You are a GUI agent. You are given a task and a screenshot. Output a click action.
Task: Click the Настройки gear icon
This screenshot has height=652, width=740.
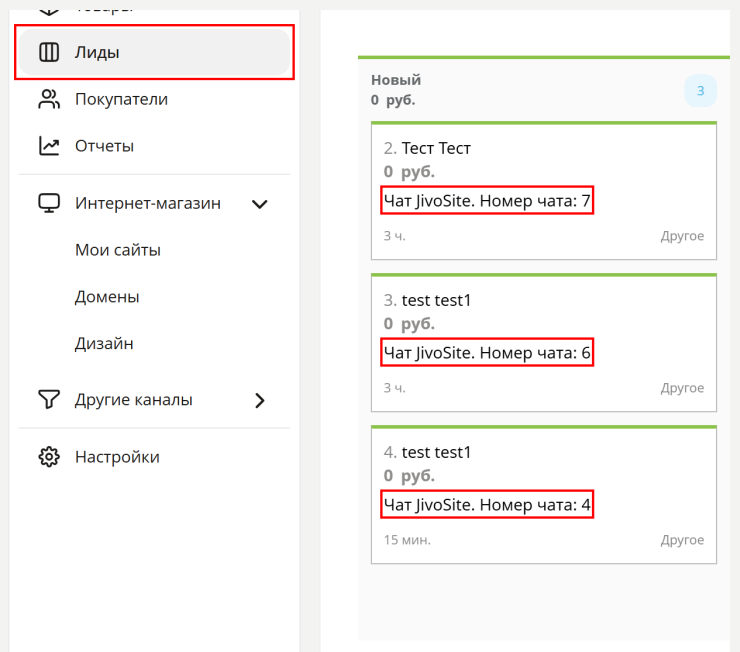tap(49, 457)
